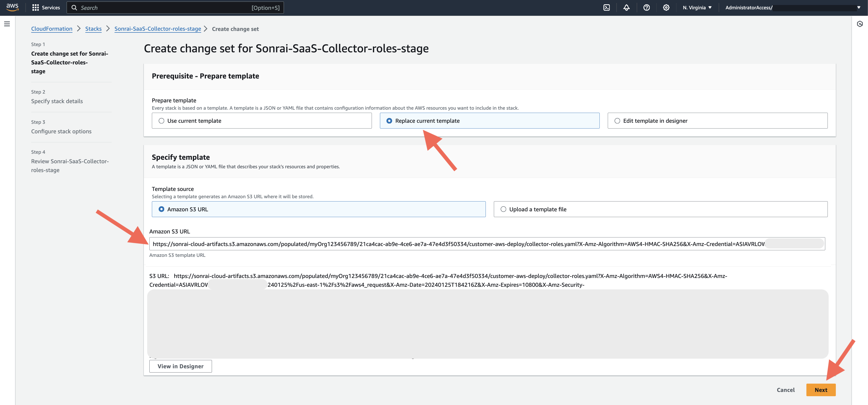The width and height of the screenshot is (868, 405).
Task: Expand the N. Virginia region dropdown
Action: coord(697,7)
